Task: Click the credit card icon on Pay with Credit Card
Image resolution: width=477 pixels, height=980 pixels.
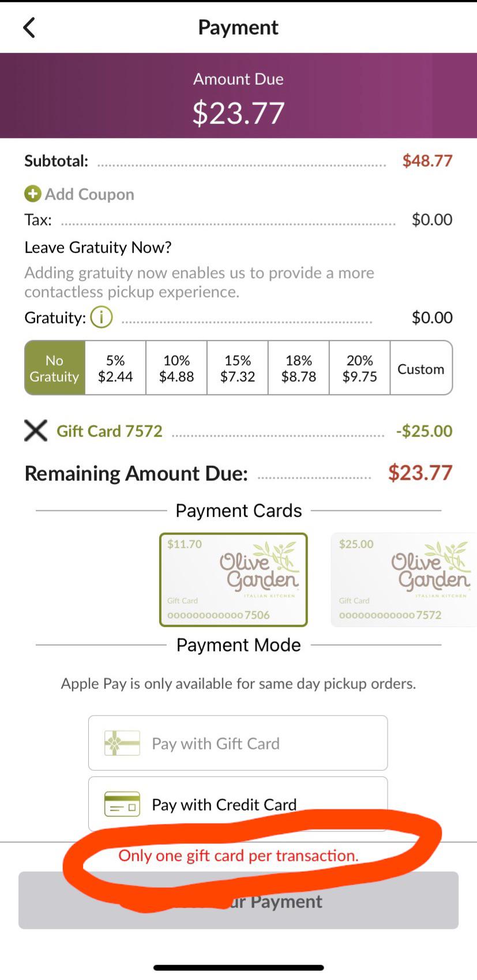Action: tap(121, 804)
